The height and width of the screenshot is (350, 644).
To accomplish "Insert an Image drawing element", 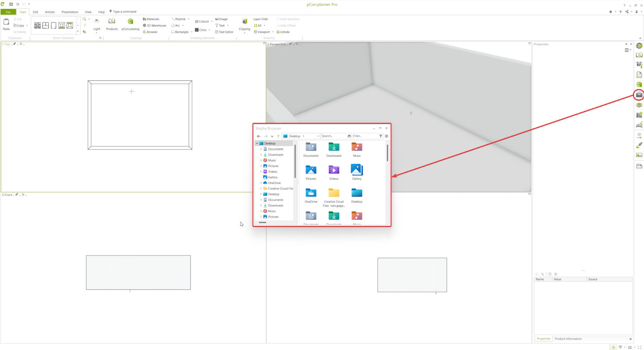I will [221, 19].
